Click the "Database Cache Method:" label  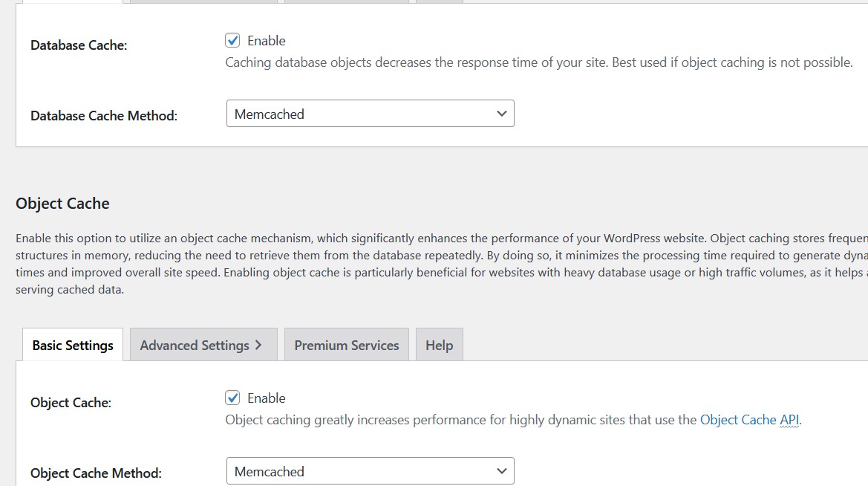click(104, 116)
